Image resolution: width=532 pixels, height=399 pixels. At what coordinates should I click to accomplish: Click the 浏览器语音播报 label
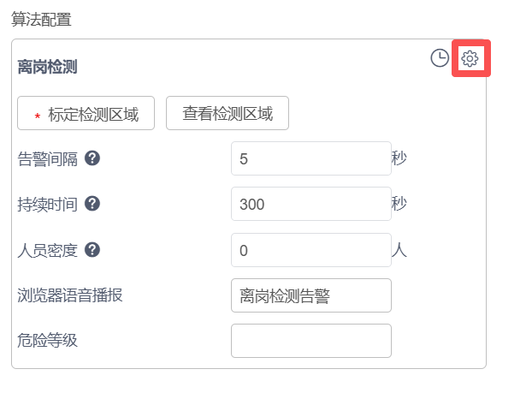[x=70, y=295]
